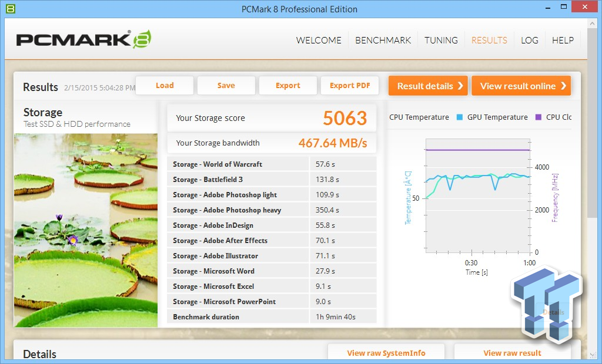Open the WELCOME tab
602x364 pixels.
(319, 41)
